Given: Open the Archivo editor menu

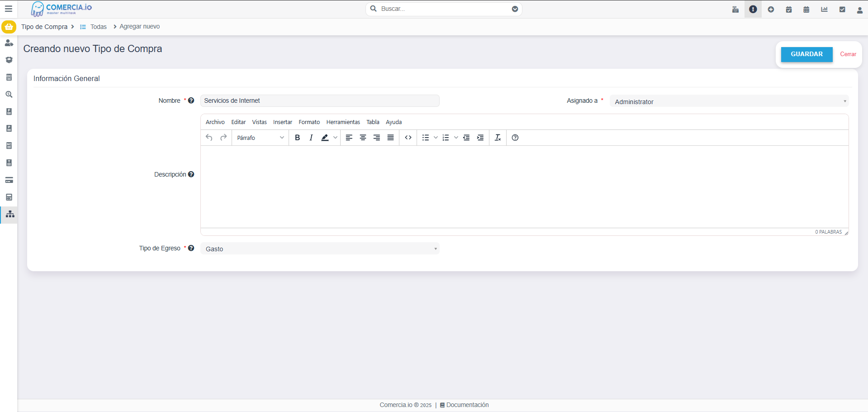Looking at the screenshot, I should (x=215, y=122).
